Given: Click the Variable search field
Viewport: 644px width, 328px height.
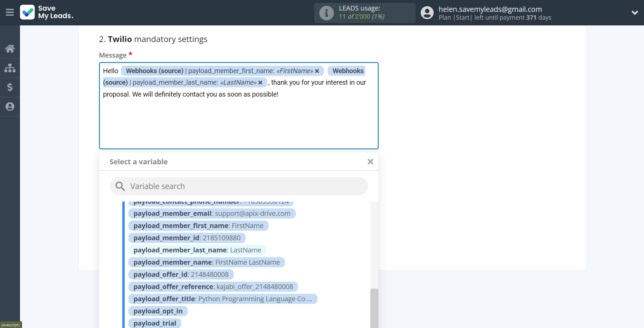Looking at the screenshot, I should point(239,186).
